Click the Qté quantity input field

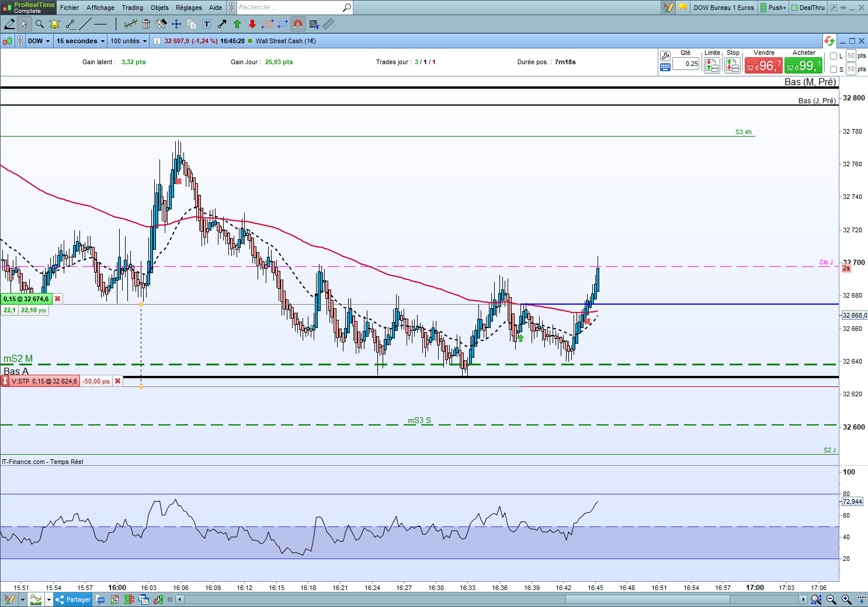tap(686, 64)
